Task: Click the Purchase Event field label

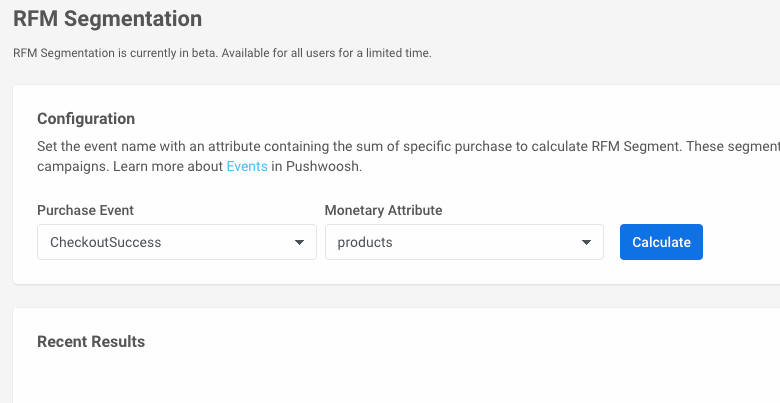Action: tap(85, 210)
